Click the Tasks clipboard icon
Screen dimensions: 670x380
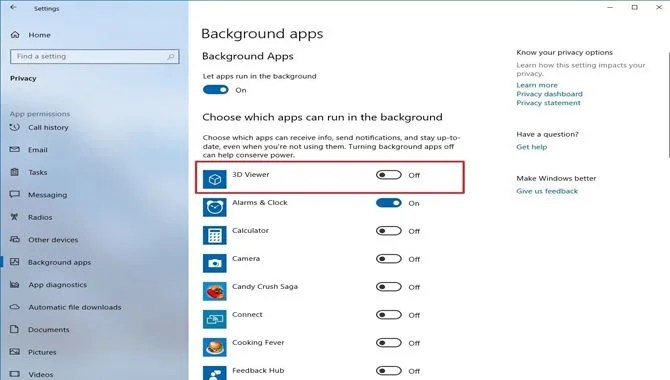(x=15, y=172)
